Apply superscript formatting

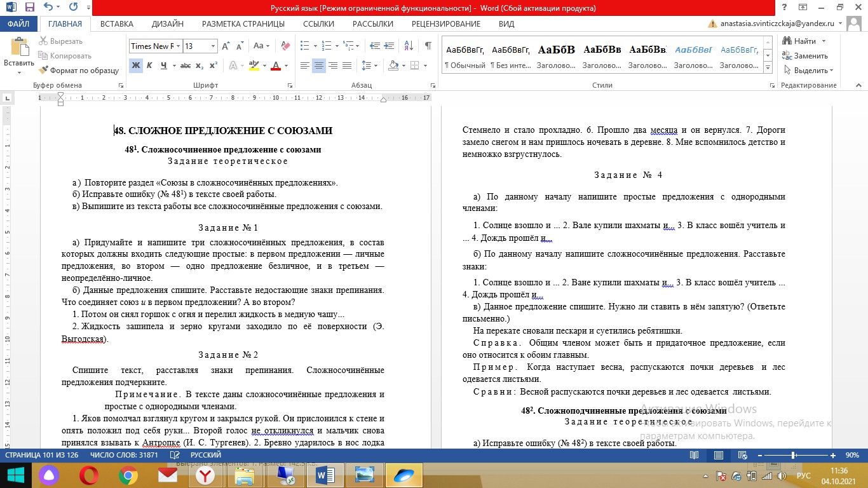(214, 65)
